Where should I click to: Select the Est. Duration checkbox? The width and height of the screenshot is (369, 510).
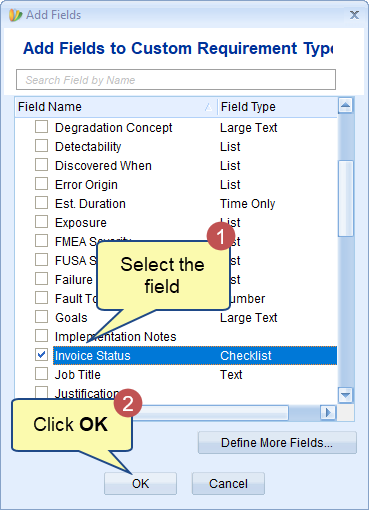coord(41,203)
